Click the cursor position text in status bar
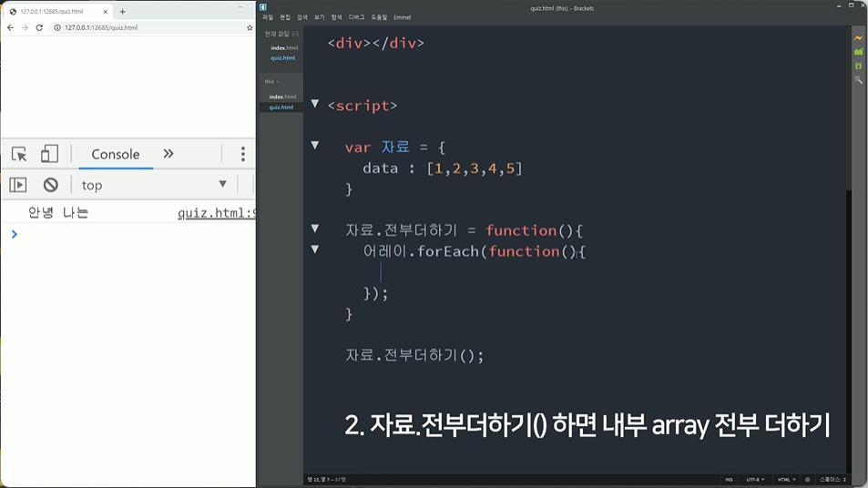The width and height of the screenshot is (868, 488). 327,480
